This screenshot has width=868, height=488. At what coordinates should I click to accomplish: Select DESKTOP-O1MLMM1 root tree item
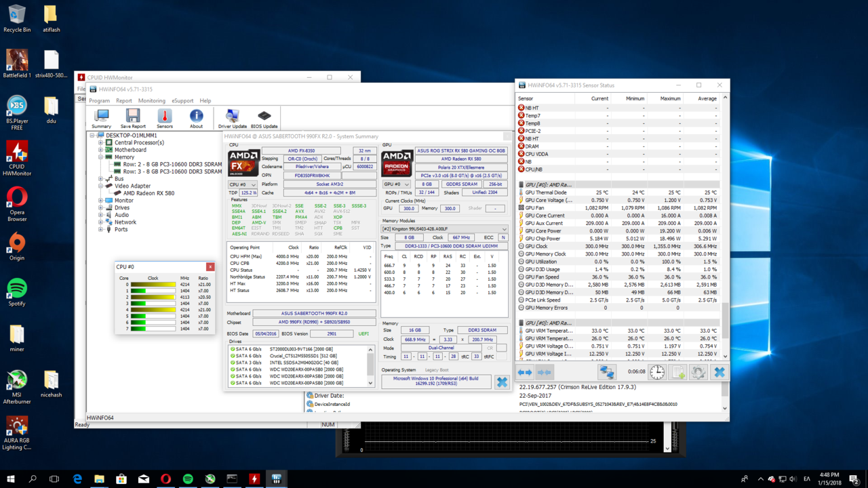point(132,136)
